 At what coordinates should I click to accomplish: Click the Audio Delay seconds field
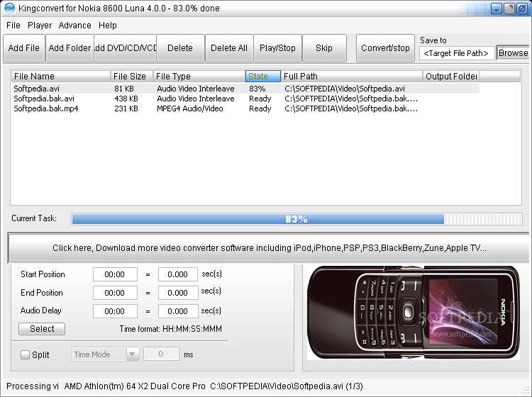point(178,311)
